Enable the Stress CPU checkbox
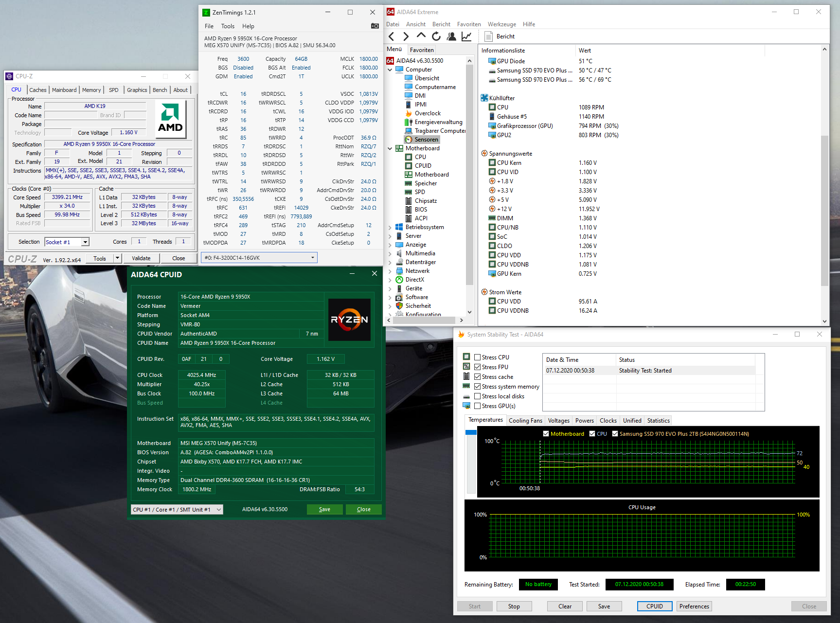This screenshot has width=840, height=623. tap(478, 357)
